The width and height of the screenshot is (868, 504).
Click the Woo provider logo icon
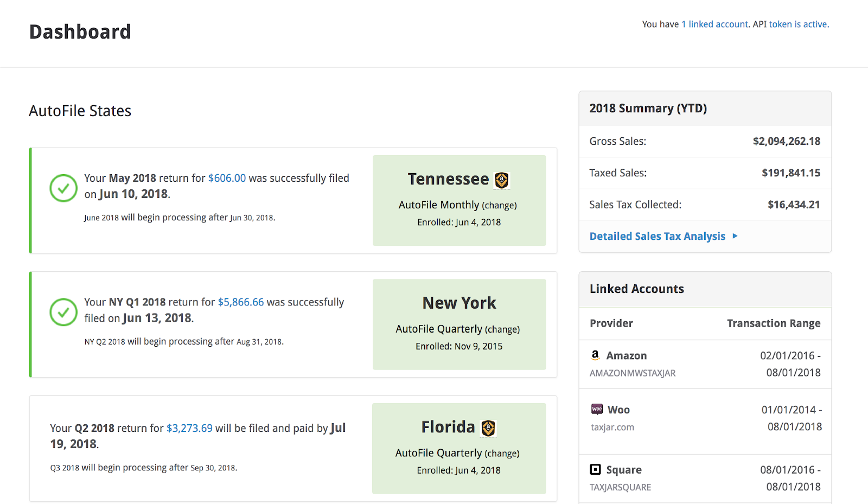tap(597, 409)
